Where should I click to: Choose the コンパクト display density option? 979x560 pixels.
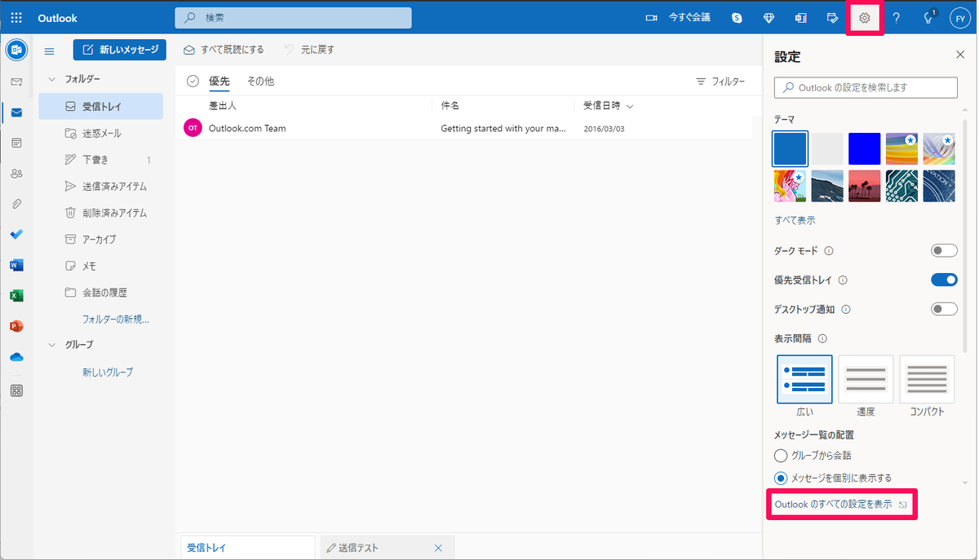coord(927,379)
